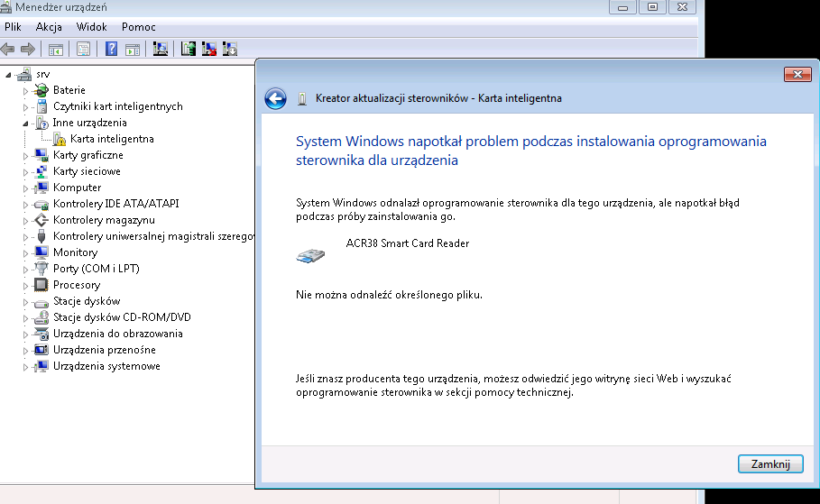Expand Czytniki kart inteligentnych category
The width and height of the screenshot is (820, 504).
point(25,107)
